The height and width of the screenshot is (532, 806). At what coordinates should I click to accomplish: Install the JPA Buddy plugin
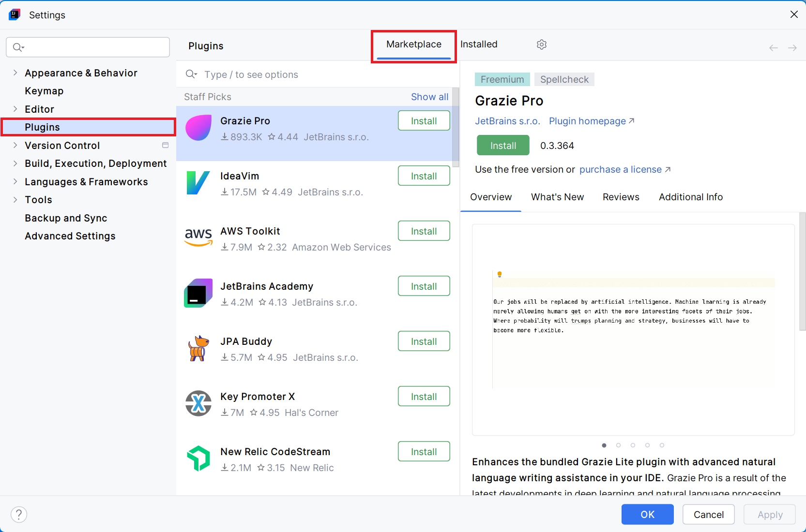point(424,341)
